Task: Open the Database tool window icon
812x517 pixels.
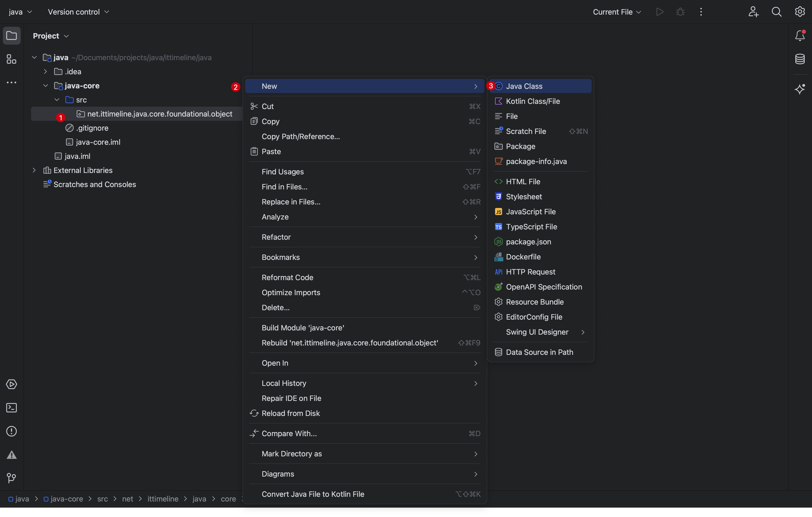Action: coord(800,59)
